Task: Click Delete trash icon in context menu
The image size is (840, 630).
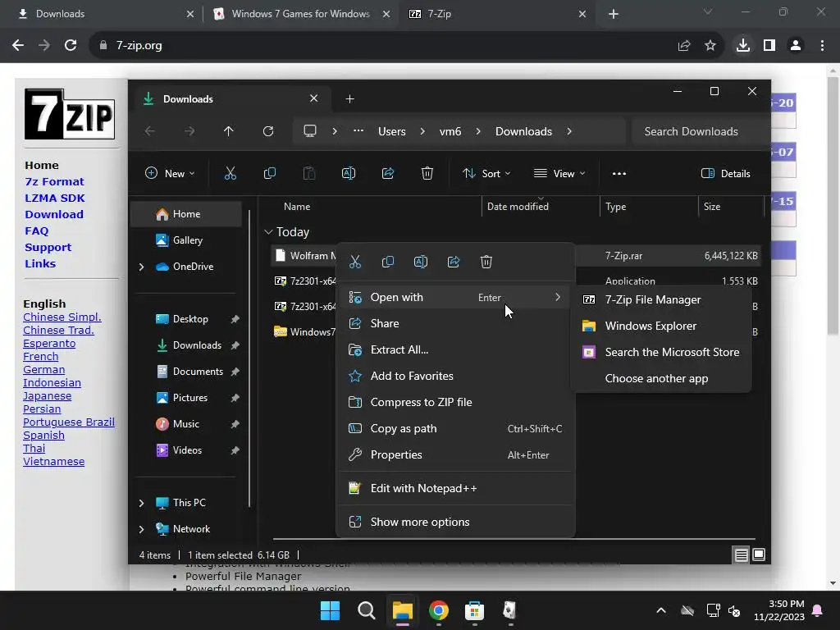Action: (x=486, y=262)
